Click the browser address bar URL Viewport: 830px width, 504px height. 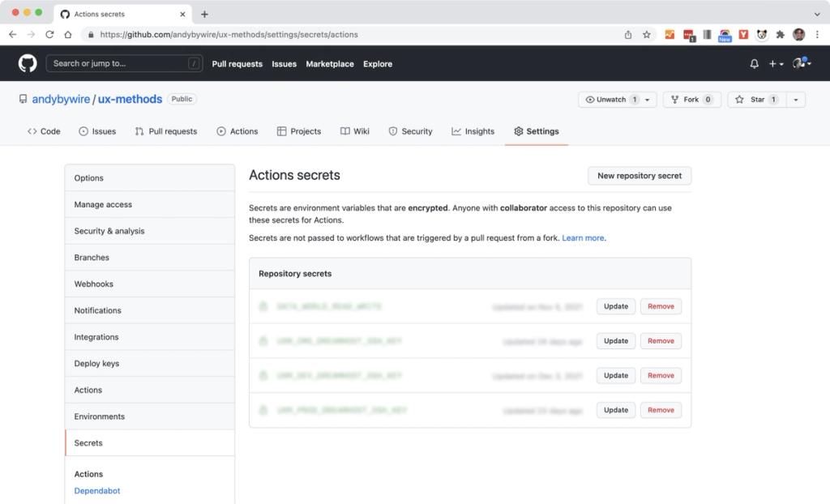(229, 34)
